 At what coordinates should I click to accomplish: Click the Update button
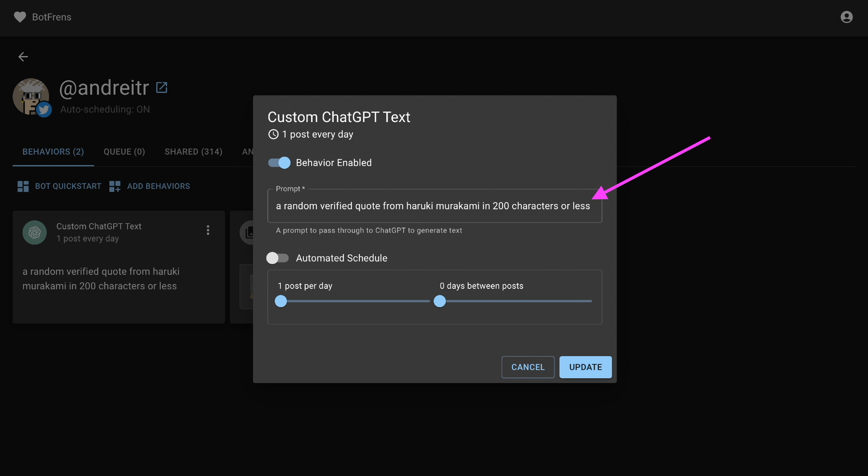point(585,367)
